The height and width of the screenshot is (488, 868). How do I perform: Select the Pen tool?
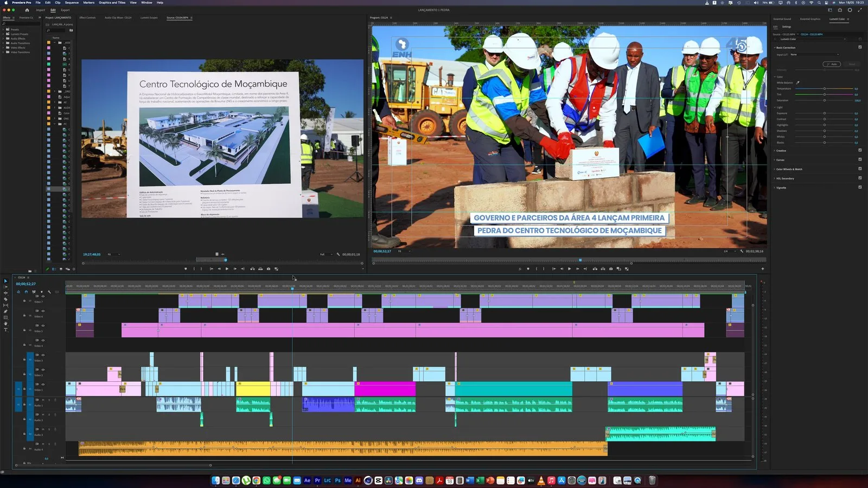[x=6, y=311]
